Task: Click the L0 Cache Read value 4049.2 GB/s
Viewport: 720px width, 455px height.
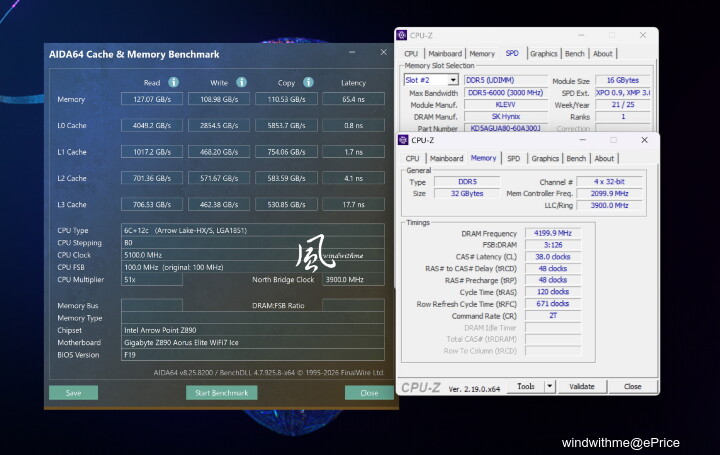Action: tap(152, 125)
